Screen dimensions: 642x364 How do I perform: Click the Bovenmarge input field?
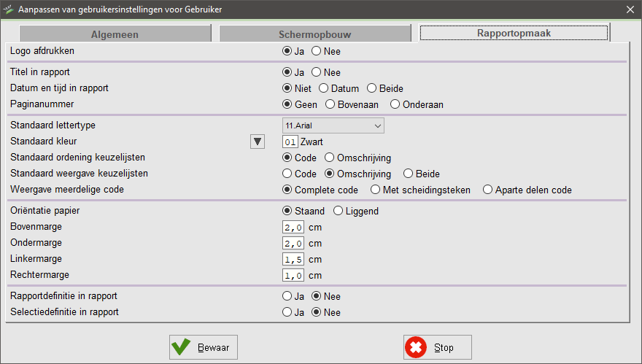(293, 228)
